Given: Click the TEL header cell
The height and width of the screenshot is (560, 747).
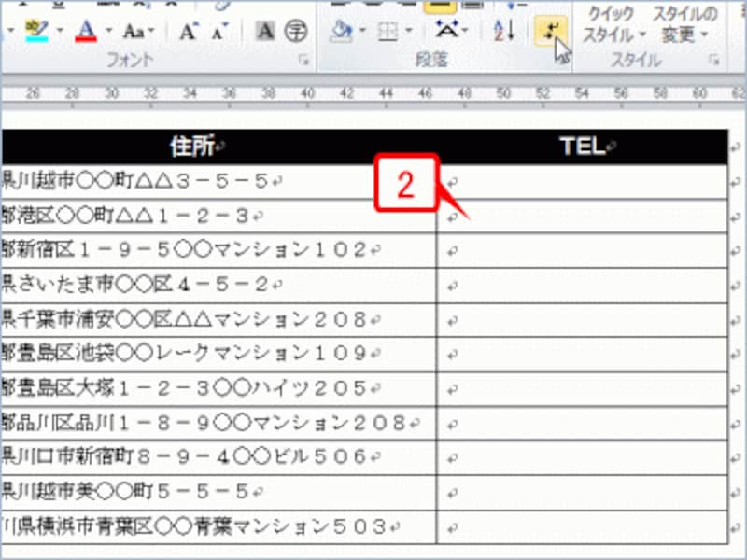Looking at the screenshot, I should [x=582, y=147].
